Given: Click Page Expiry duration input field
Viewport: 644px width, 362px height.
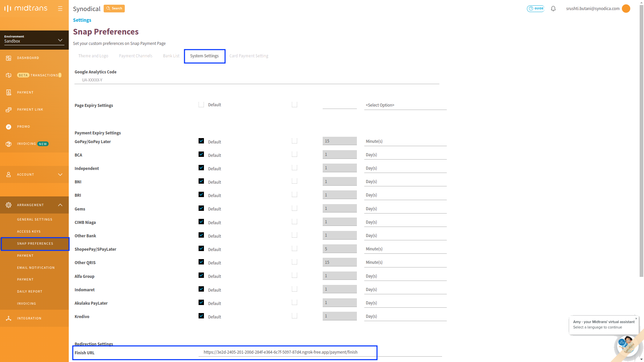Looking at the screenshot, I should (340, 105).
